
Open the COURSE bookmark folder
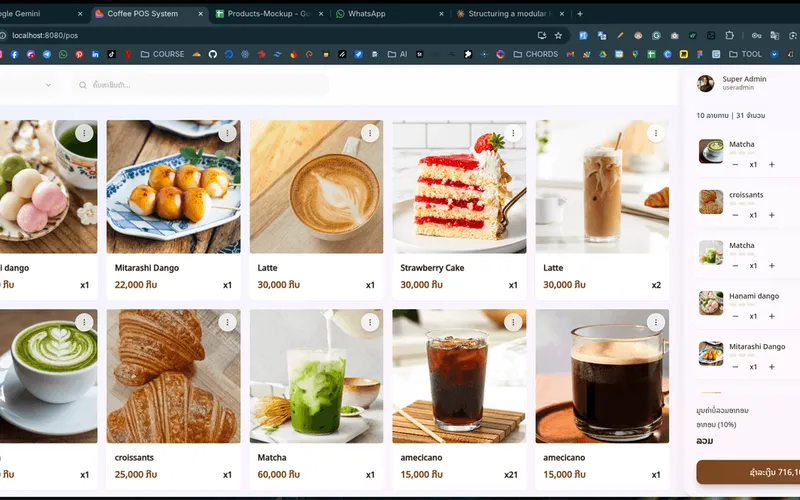[x=162, y=54]
